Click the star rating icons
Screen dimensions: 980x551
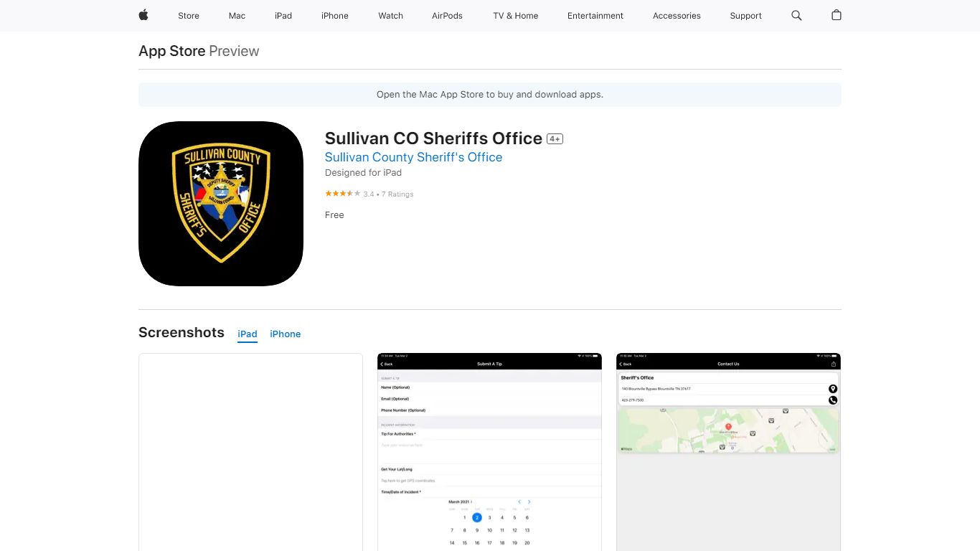coord(342,194)
